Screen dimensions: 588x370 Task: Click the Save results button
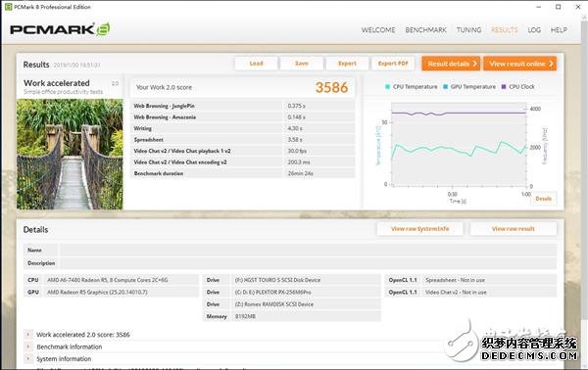pyautogui.click(x=302, y=64)
